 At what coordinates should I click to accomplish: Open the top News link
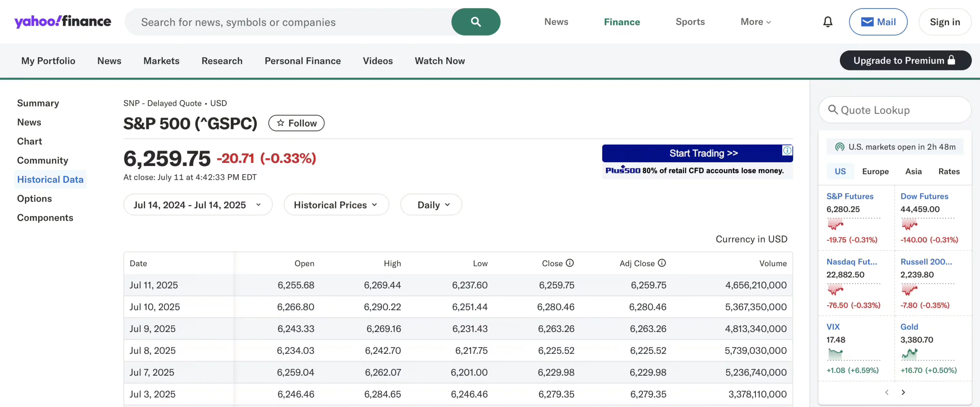click(x=556, y=22)
